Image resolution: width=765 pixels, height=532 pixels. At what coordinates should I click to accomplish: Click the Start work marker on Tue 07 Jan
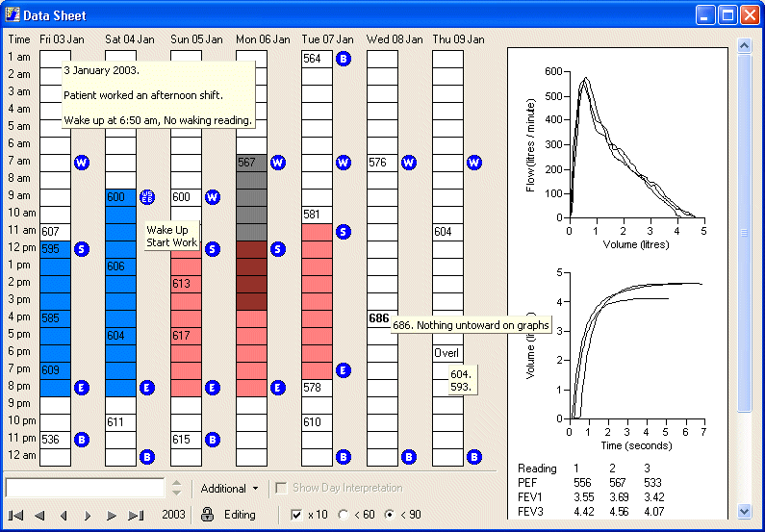point(344,232)
